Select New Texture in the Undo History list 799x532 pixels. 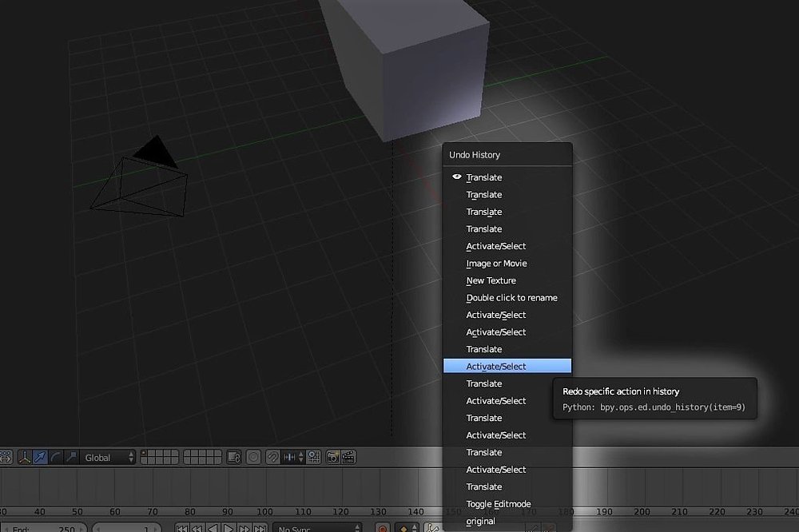[491, 280]
